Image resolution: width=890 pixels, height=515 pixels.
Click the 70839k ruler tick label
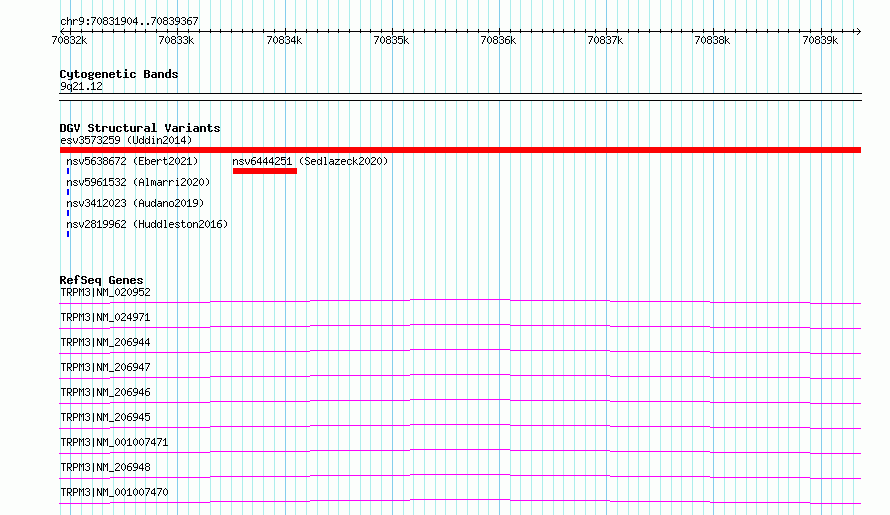click(820, 40)
